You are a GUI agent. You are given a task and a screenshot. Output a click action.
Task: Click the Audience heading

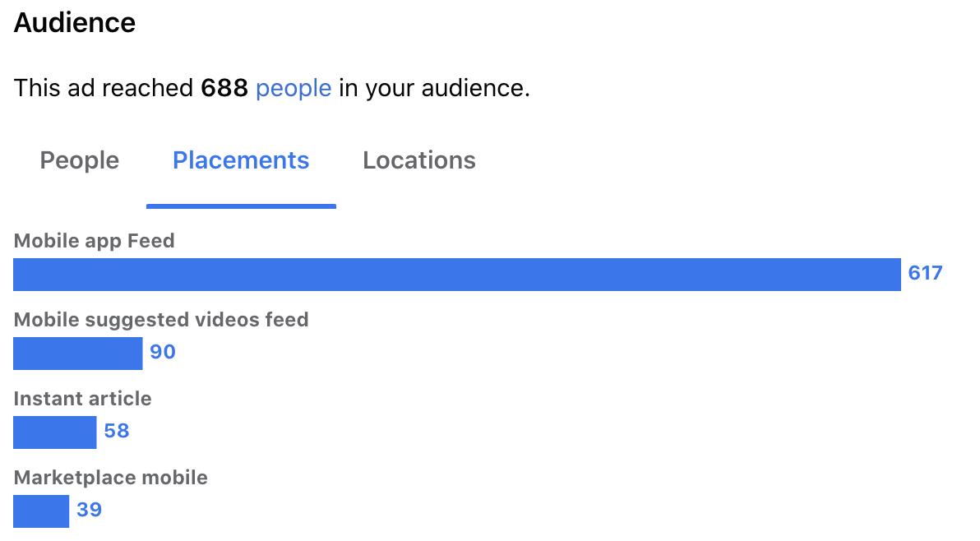[74, 22]
